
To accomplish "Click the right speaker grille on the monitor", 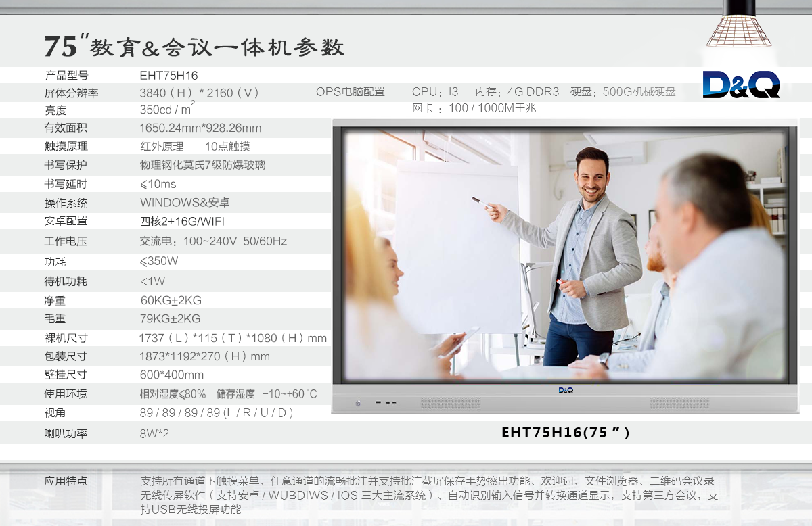I will point(679,404).
